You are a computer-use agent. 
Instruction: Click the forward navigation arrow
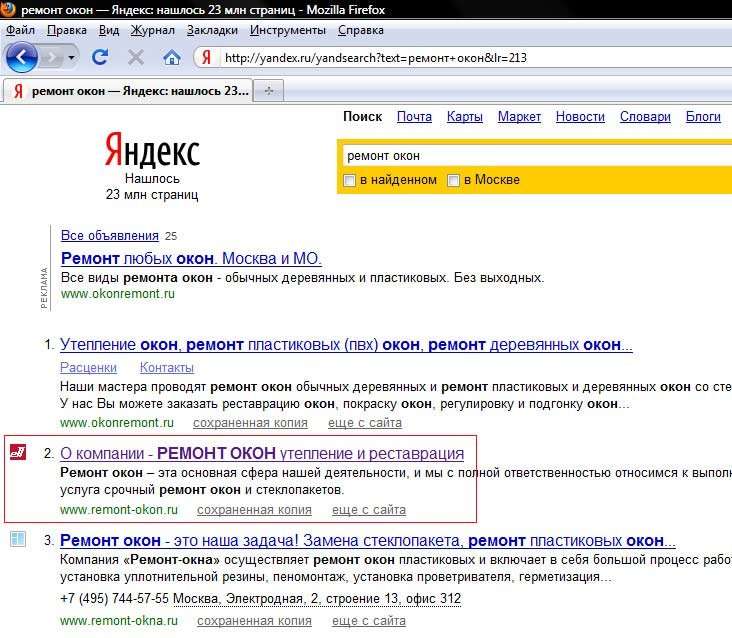click(51, 57)
